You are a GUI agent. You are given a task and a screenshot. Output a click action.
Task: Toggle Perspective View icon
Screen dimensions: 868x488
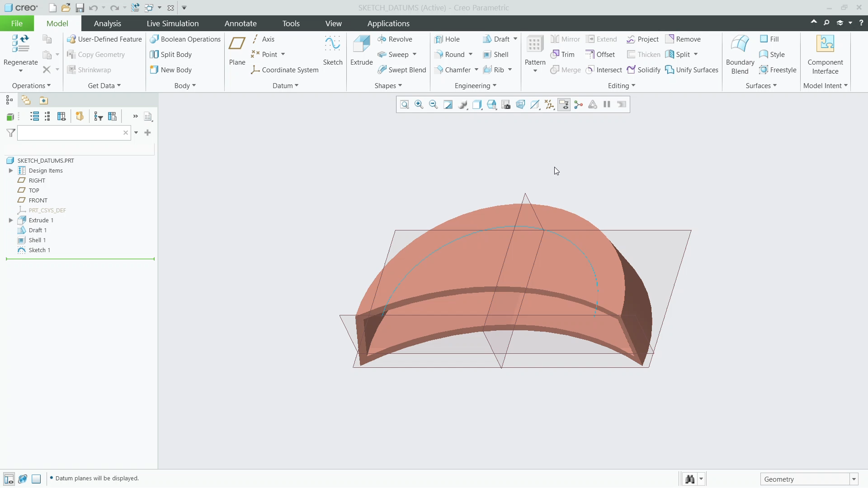(x=520, y=105)
